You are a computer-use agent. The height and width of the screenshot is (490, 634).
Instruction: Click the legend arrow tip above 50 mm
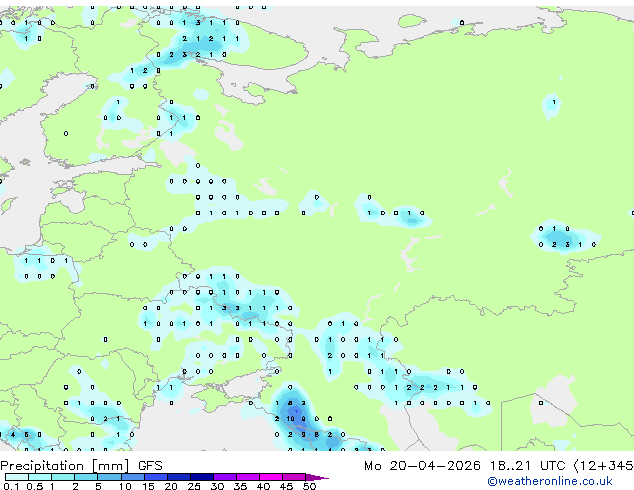(317, 477)
